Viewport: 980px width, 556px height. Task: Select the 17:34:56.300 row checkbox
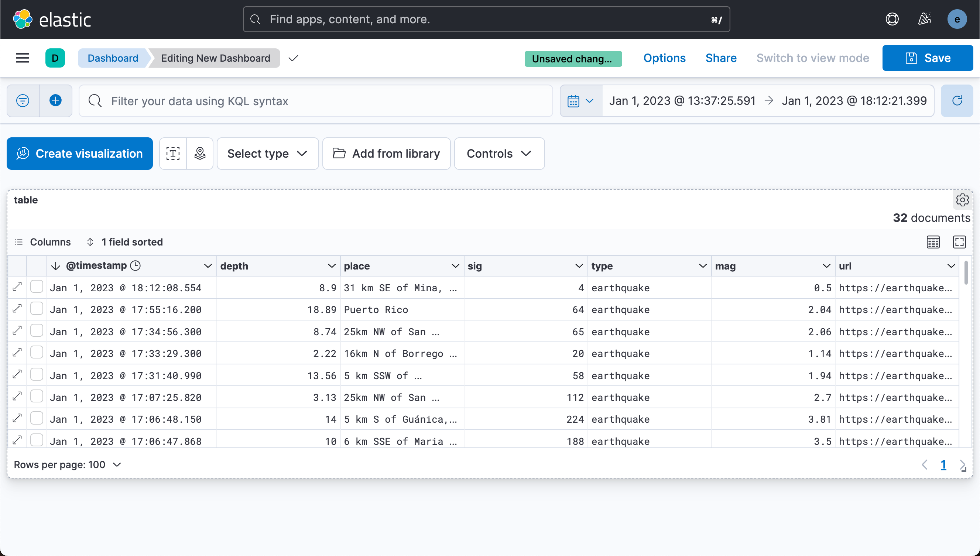tap(37, 331)
